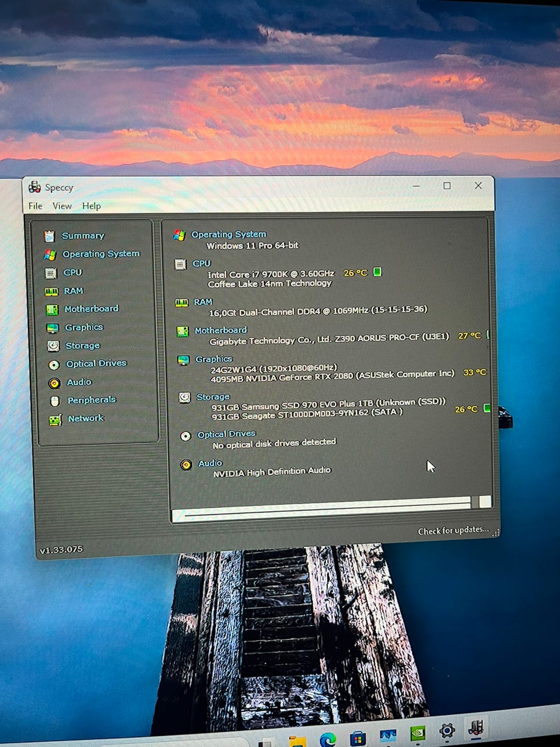Click No optical disk drives detected text
The width and height of the screenshot is (560, 747).
(x=274, y=444)
